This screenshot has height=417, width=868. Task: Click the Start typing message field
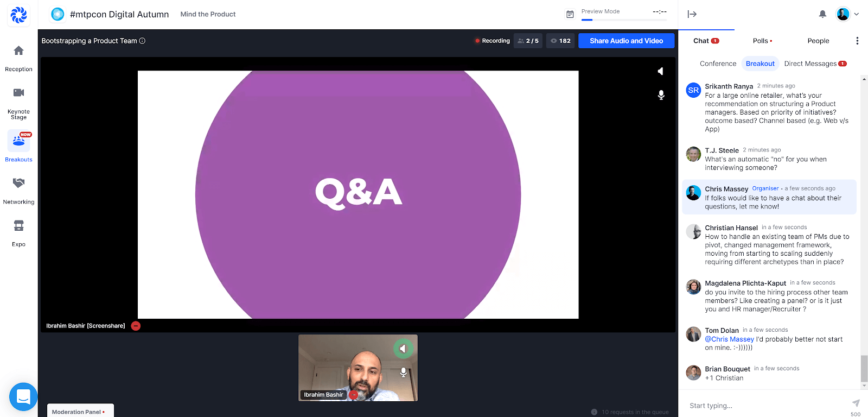pyautogui.click(x=765, y=406)
